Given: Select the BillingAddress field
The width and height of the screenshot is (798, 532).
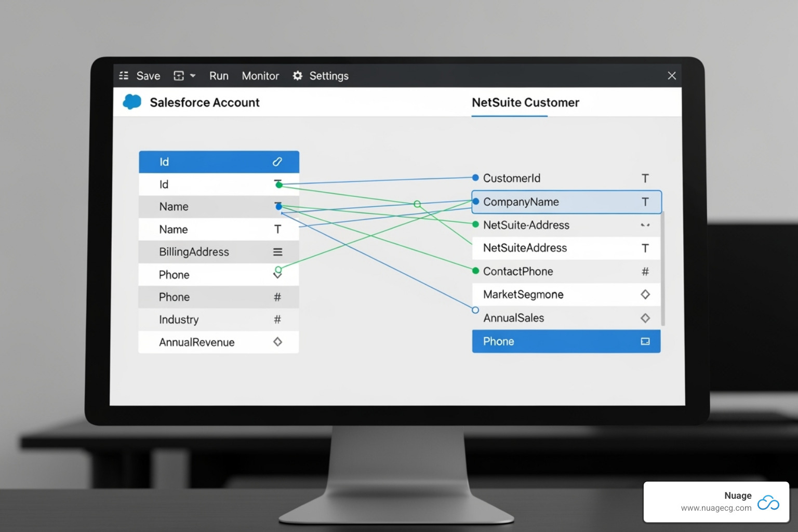Looking at the screenshot, I should point(219,252).
